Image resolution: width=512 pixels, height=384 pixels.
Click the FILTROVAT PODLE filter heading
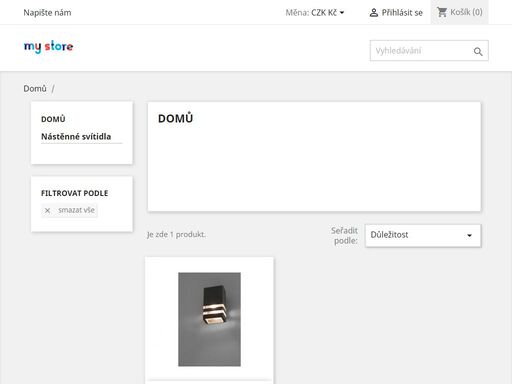(75, 193)
